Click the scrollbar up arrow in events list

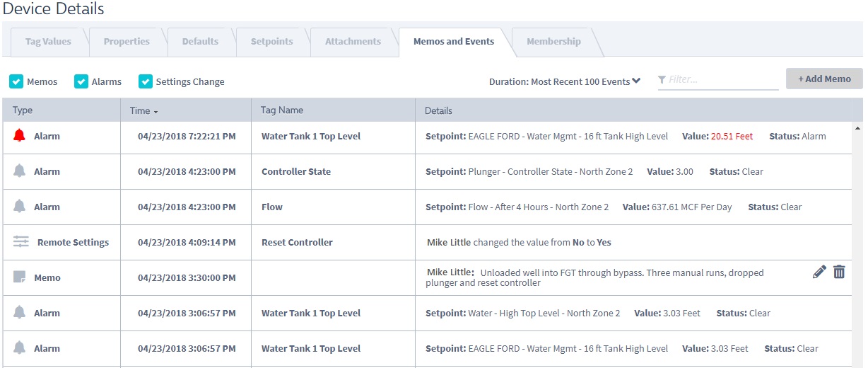click(857, 129)
